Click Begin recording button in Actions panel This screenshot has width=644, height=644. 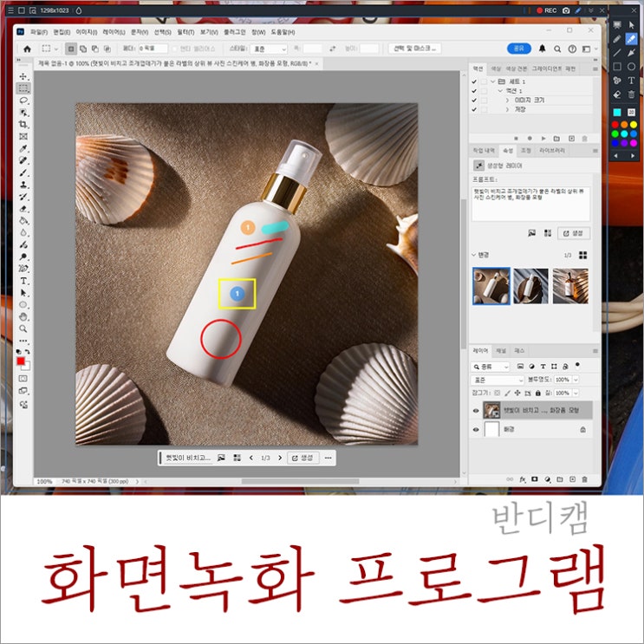point(530,139)
